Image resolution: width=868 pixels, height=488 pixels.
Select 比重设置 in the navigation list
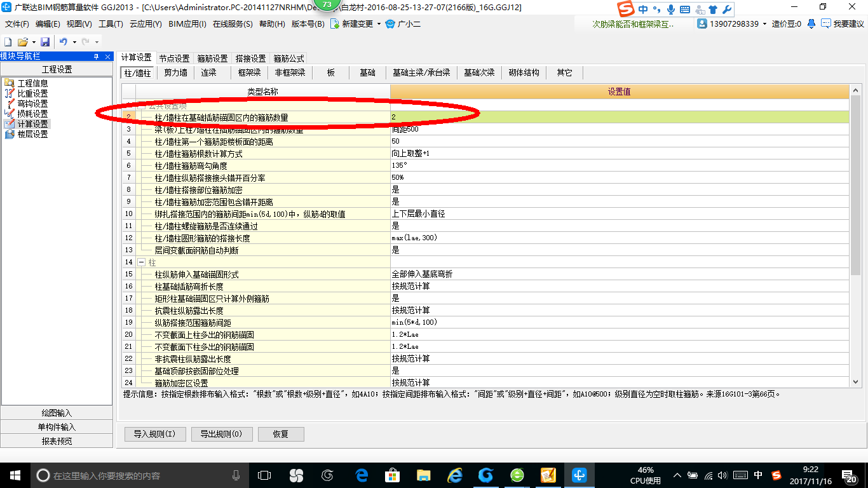[32, 93]
